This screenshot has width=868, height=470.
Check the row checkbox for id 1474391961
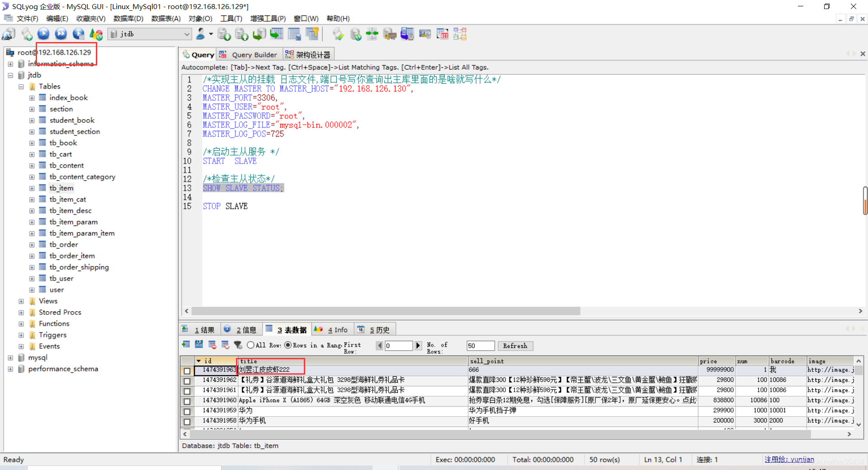click(187, 391)
